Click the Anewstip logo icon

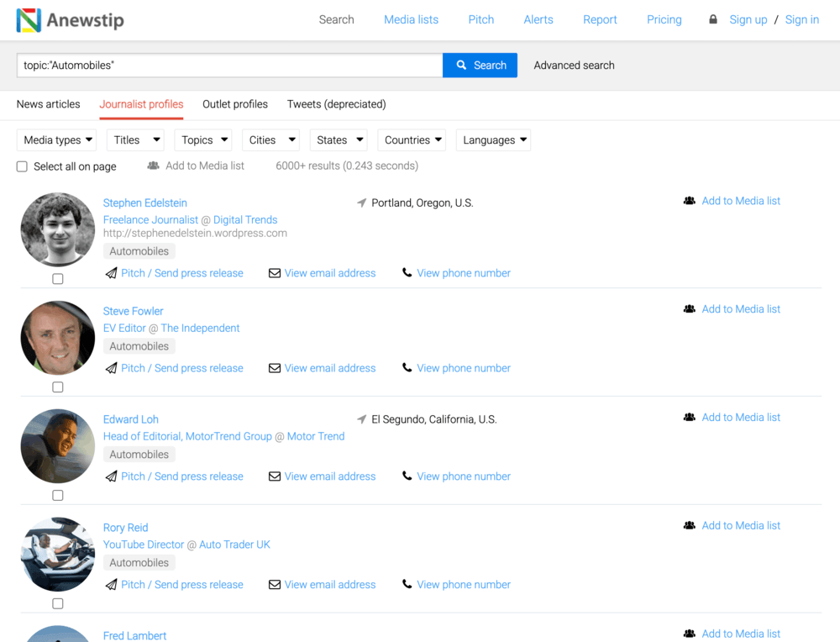pos(29,20)
